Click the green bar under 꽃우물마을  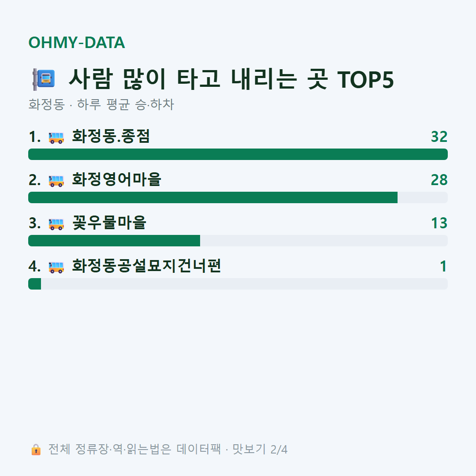(114, 241)
